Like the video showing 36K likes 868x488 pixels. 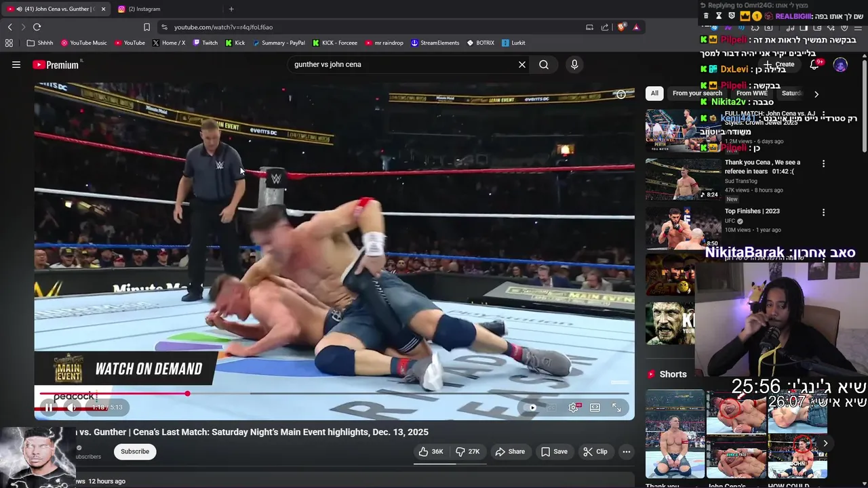click(431, 451)
